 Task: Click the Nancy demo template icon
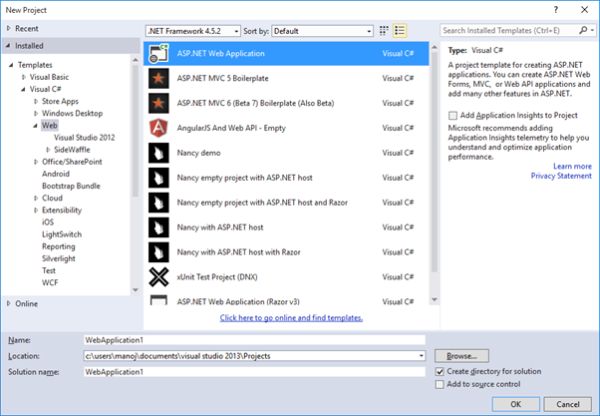158,153
